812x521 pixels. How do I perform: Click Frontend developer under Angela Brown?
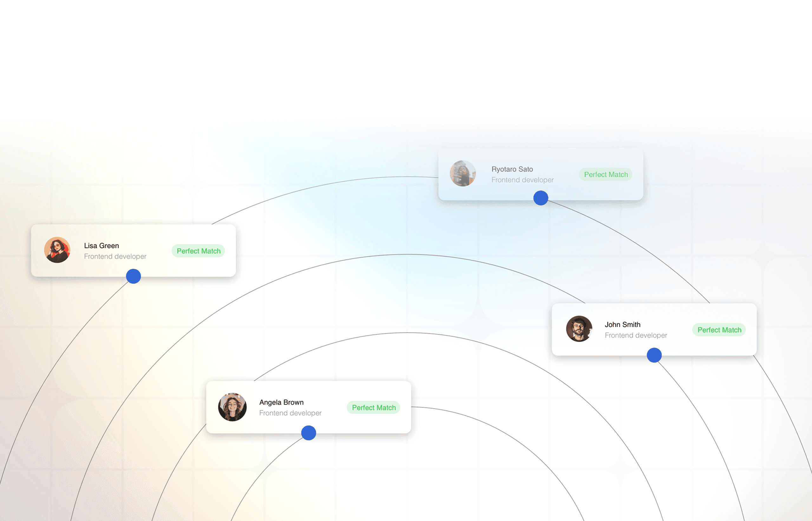[290, 413]
